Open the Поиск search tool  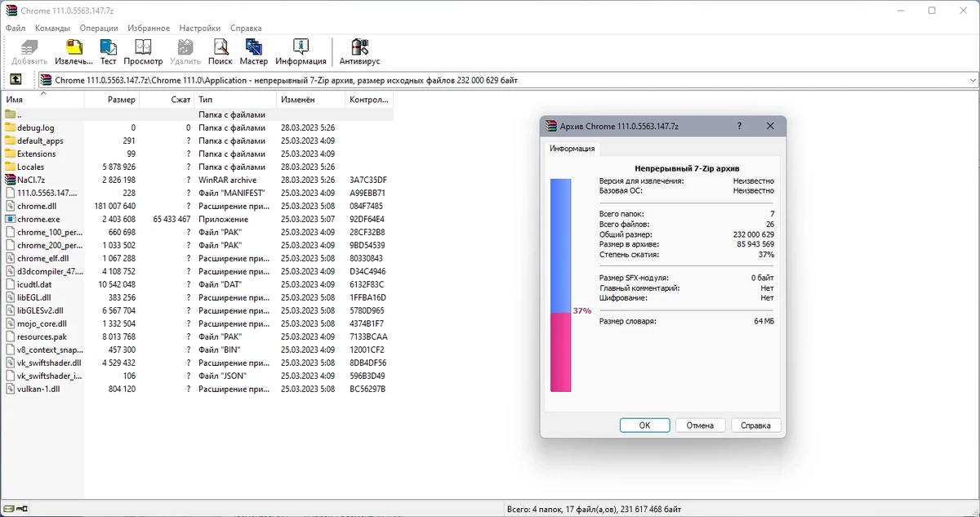[220, 52]
